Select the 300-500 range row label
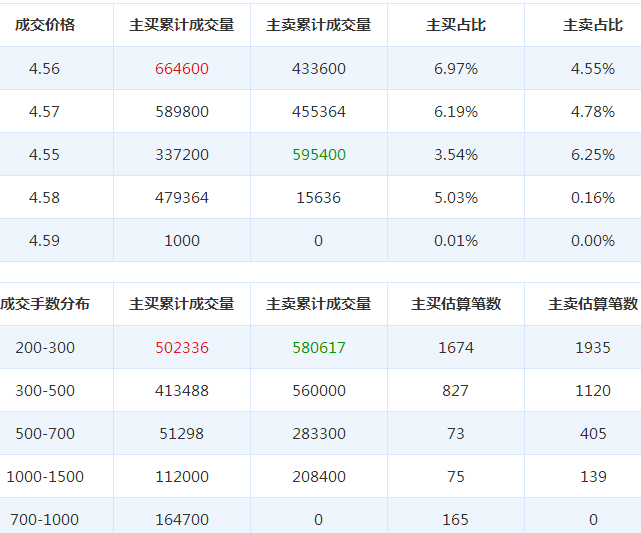The width and height of the screenshot is (641, 533). [x=45, y=390]
